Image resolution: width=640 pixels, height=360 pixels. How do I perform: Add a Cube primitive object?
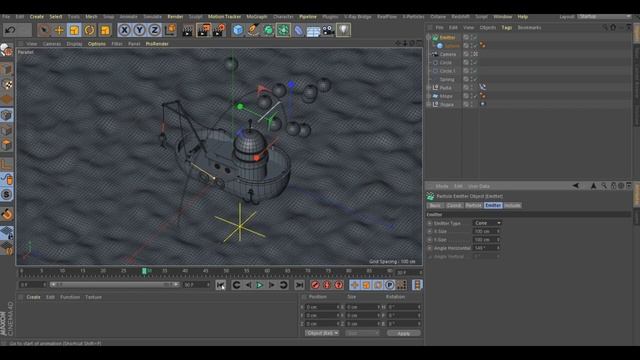click(x=238, y=30)
